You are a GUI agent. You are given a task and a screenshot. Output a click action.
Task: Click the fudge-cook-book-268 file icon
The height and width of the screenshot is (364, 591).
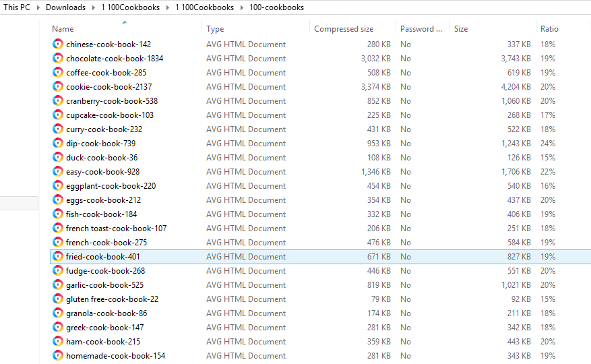58,270
